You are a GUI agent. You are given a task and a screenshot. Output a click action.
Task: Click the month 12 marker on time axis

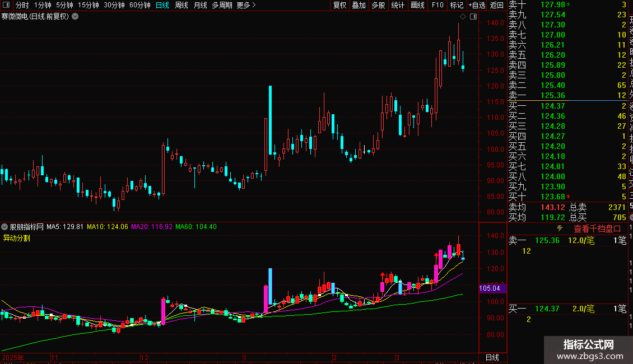coord(145,357)
